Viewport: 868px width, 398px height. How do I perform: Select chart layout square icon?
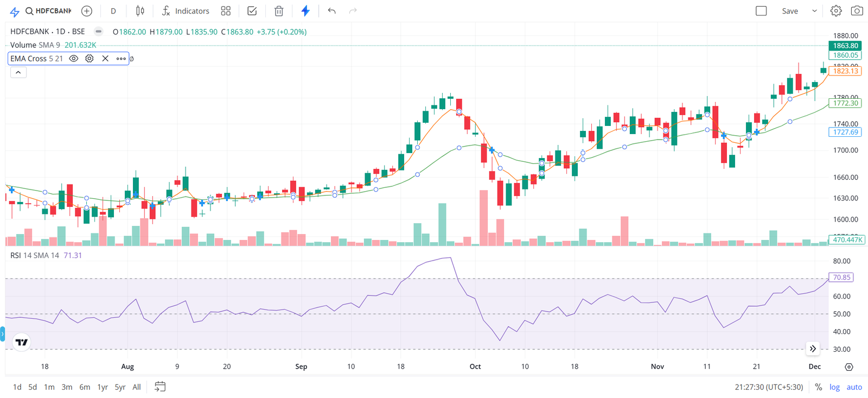(761, 11)
